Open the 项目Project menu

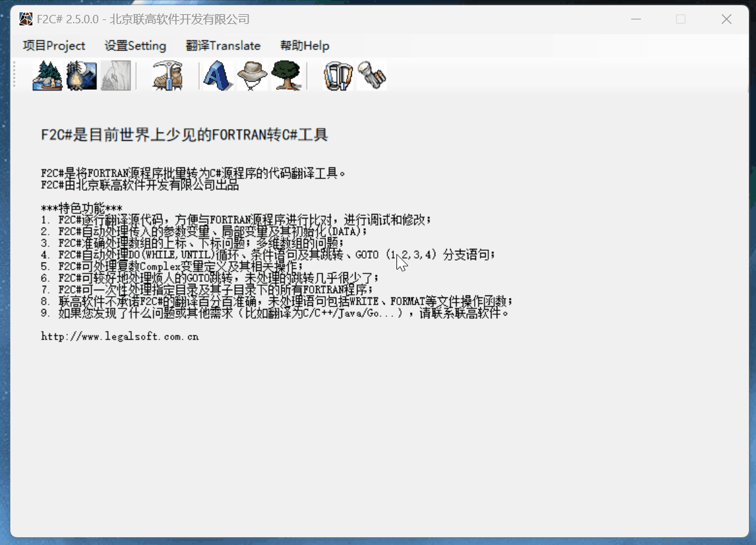click(54, 46)
